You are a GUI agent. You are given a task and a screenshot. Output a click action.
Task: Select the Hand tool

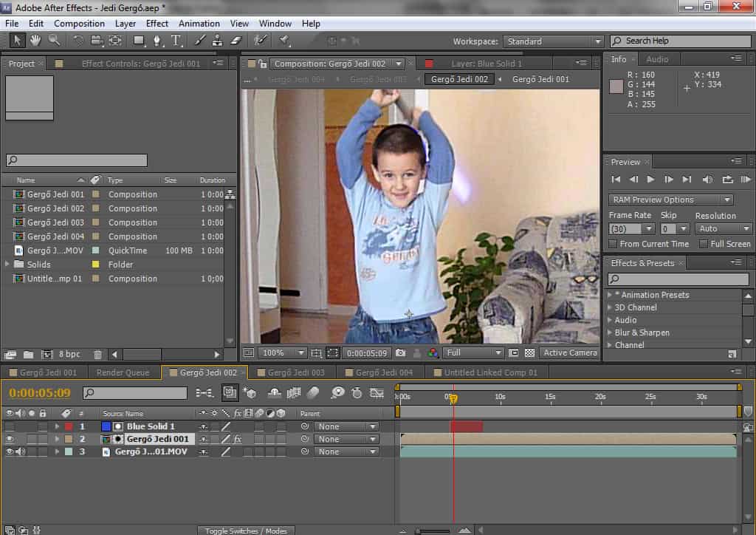coord(35,40)
